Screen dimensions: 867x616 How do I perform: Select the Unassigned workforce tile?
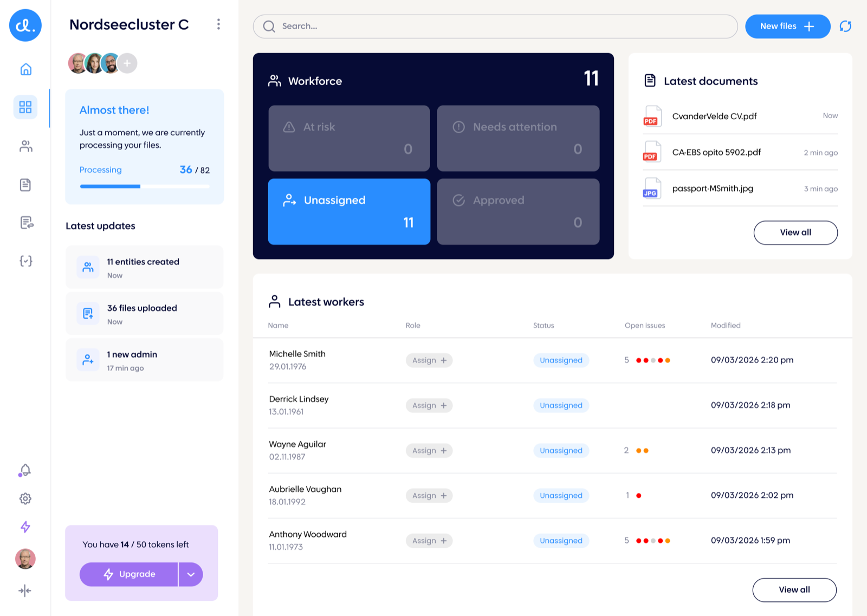[x=349, y=212]
